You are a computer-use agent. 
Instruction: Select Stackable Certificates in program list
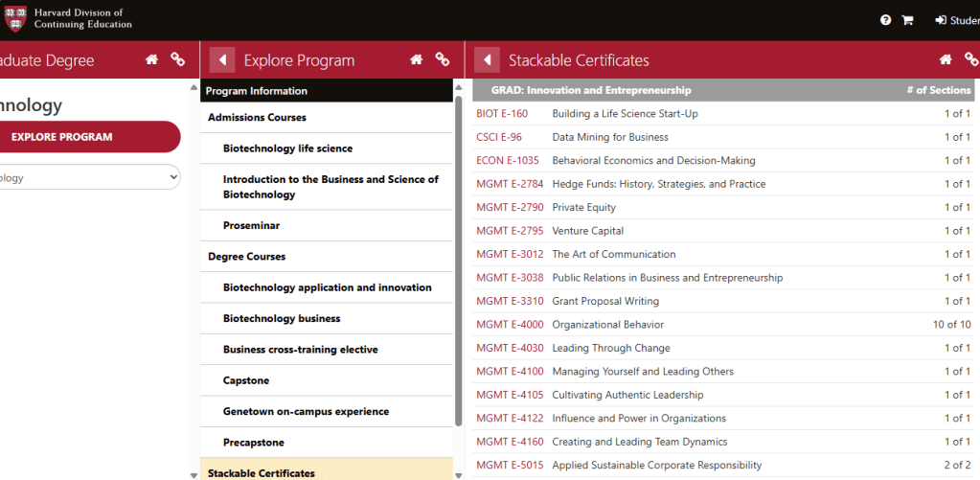[262, 472]
